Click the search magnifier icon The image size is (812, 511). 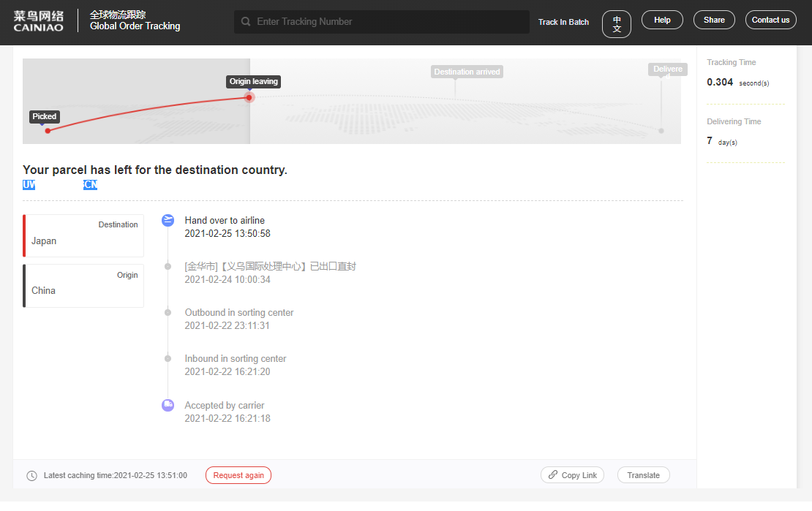click(x=246, y=22)
